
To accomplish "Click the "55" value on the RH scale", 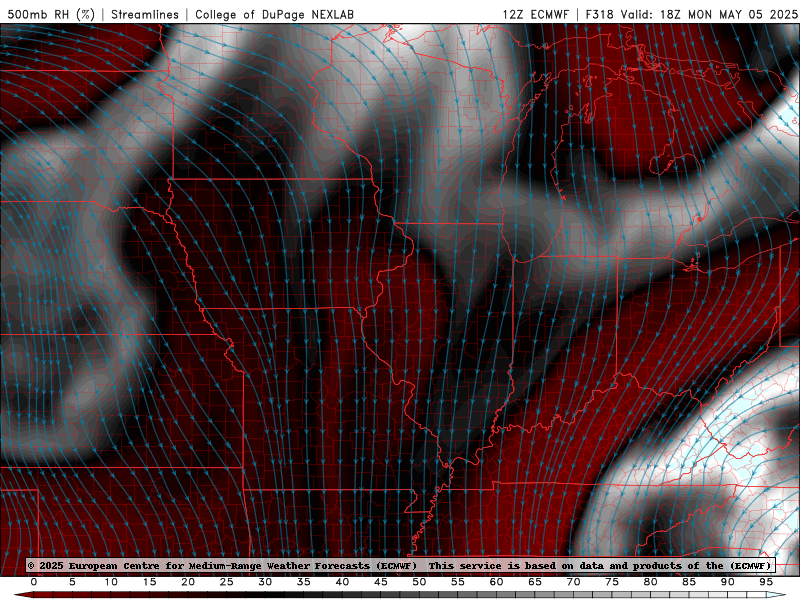I will tap(458, 582).
